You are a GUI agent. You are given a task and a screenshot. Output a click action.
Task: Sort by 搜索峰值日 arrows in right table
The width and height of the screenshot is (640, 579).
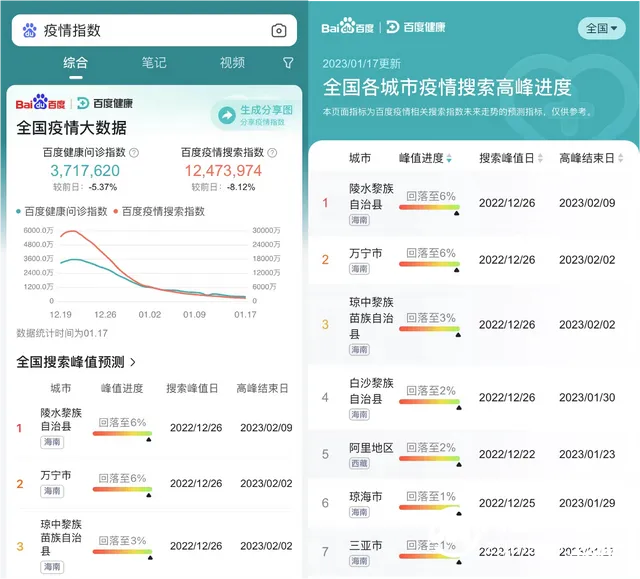[x=540, y=158]
